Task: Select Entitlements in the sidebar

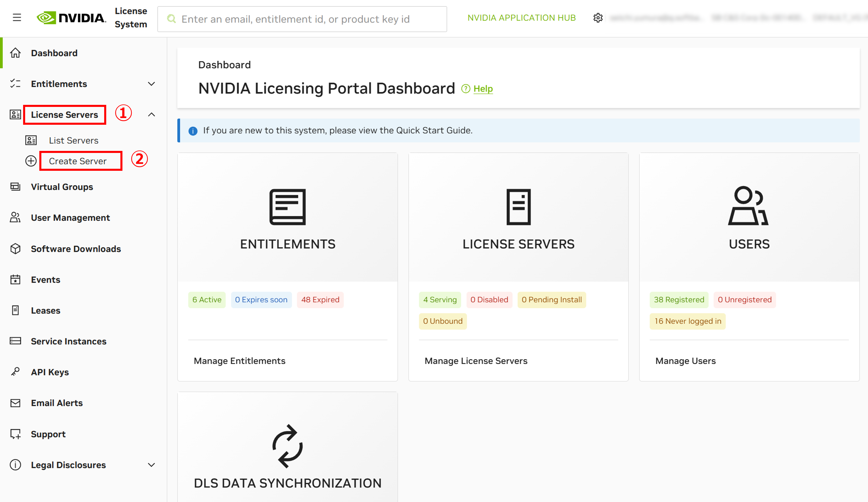Action: coord(59,84)
